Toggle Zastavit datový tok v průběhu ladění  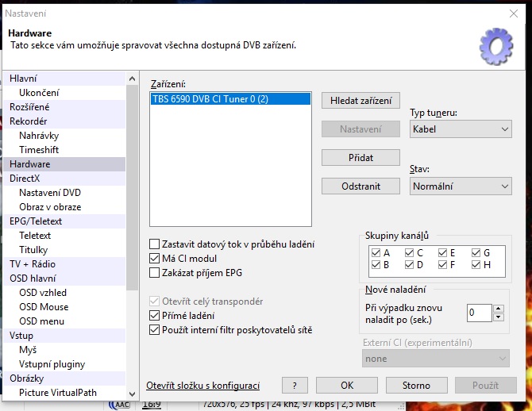(x=155, y=244)
